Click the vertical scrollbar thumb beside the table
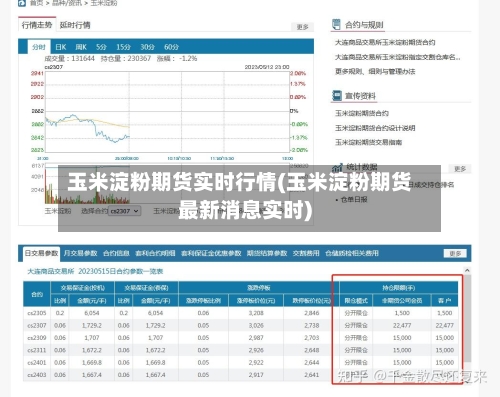This screenshot has width=500, height=397. click(x=468, y=318)
